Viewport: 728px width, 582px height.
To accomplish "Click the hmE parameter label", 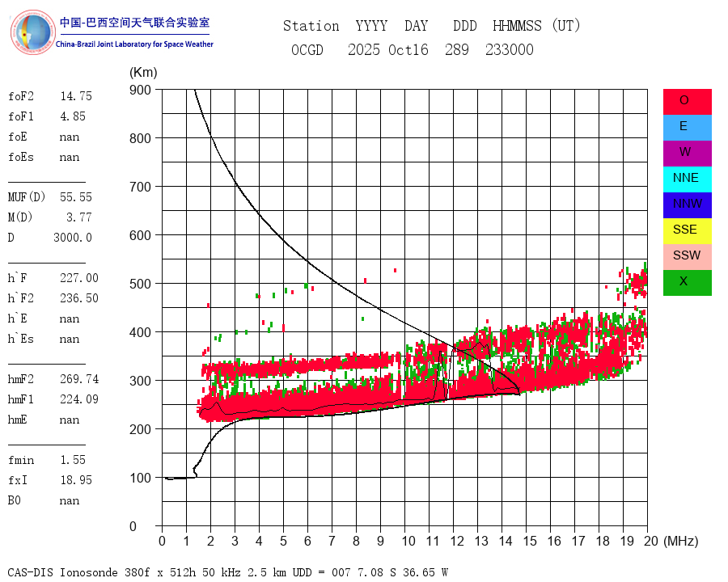I will click(x=18, y=420).
